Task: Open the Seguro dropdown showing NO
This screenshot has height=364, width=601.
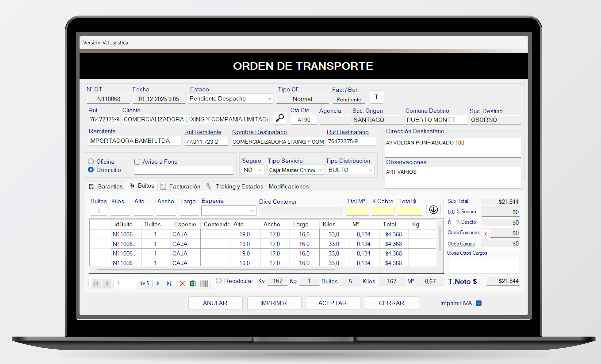Action: [x=253, y=170]
